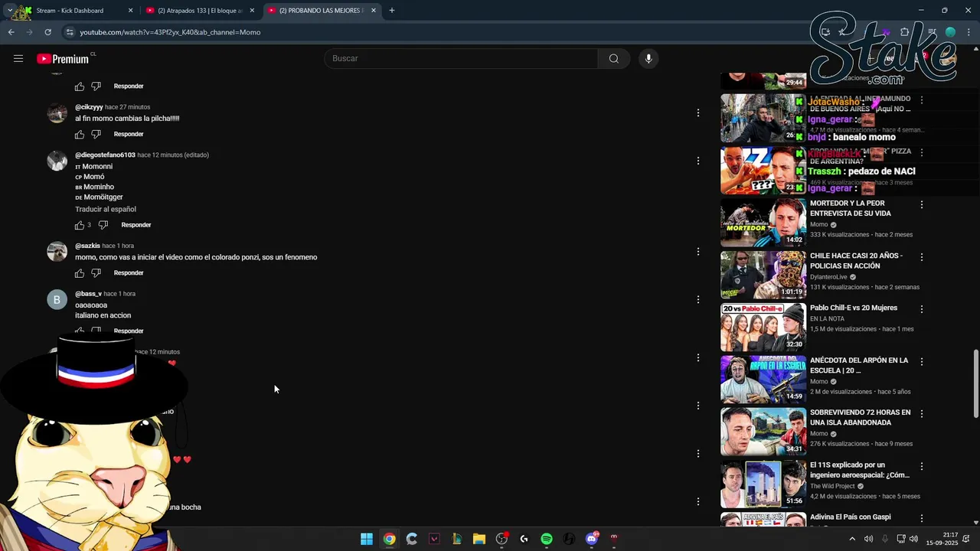The width and height of the screenshot is (980, 551).
Task: Reply to @diegostefano6103 comment
Action: click(x=136, y=225)
